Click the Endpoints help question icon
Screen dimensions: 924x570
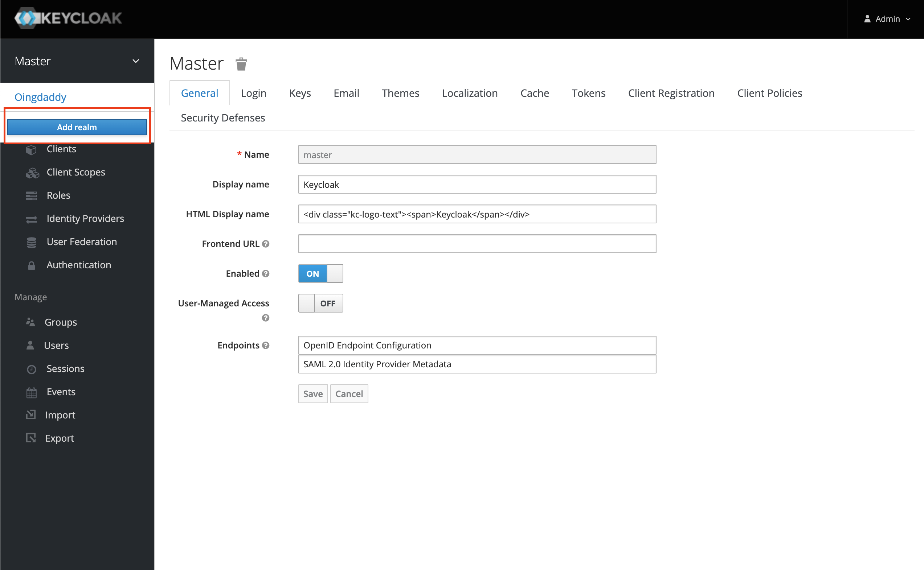266,345
